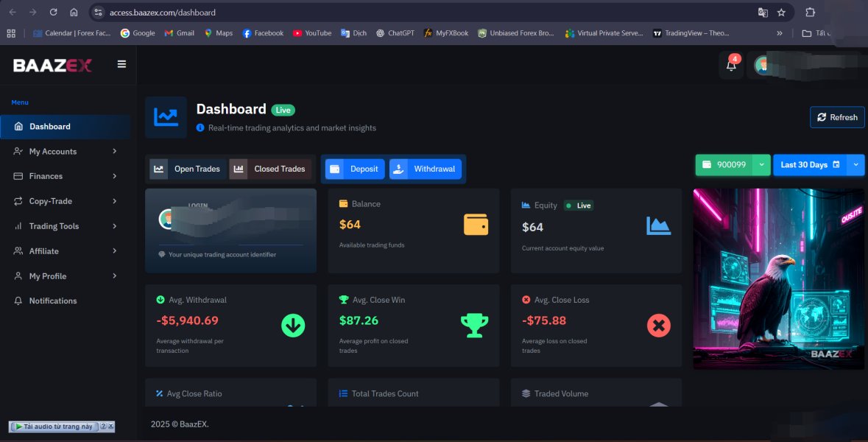Open Notifications from the sidebar

(x=52, y=301)
